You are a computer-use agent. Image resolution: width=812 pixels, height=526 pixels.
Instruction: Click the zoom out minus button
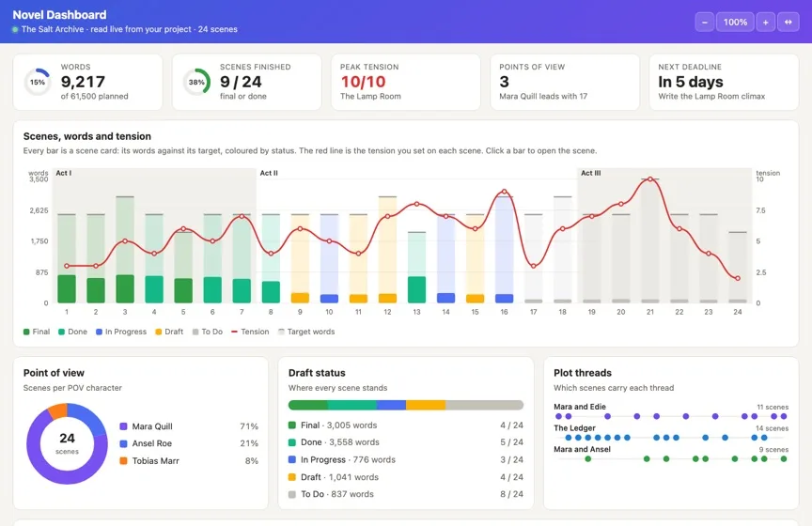704,23
